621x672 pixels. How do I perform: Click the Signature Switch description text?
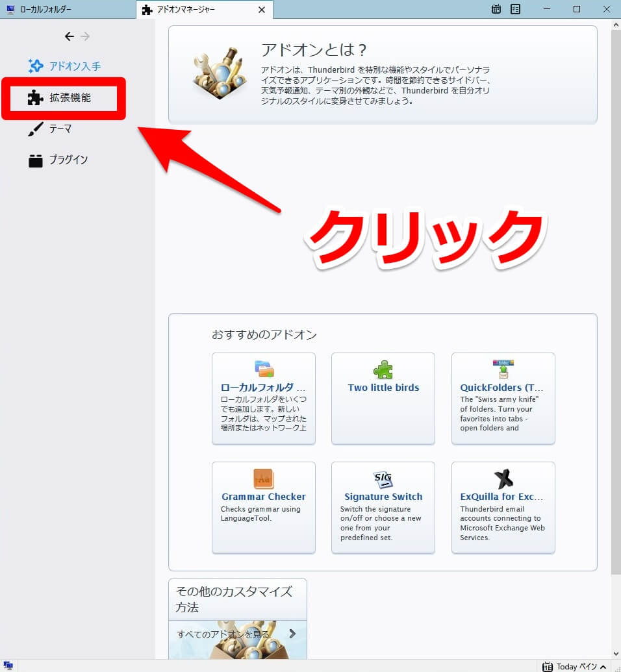click(381, 523)
